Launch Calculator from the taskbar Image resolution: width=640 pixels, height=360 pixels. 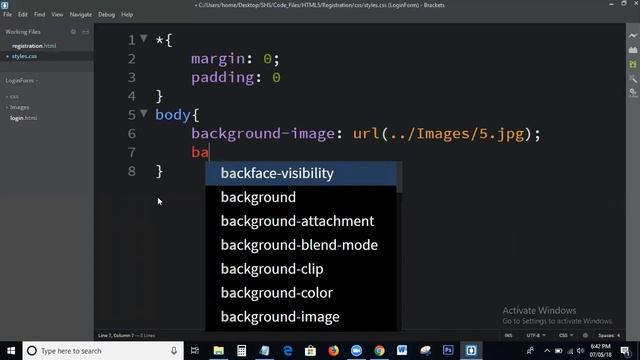click(241, 351)
